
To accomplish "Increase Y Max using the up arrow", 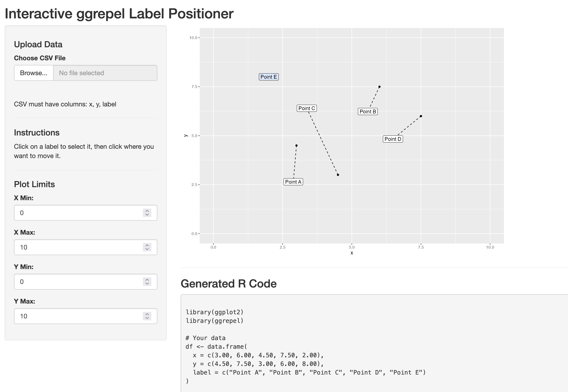I will point(147,314).
